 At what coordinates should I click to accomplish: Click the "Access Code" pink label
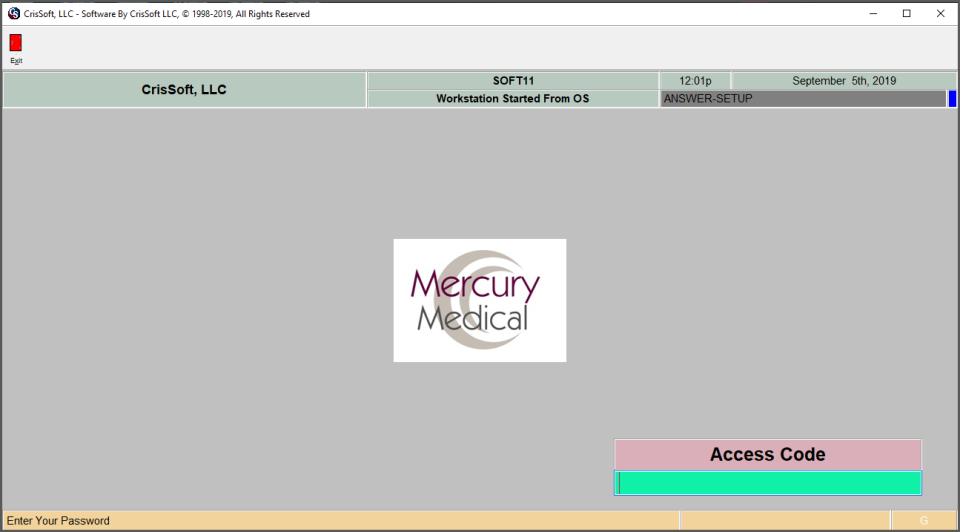[x=768, y=454]
